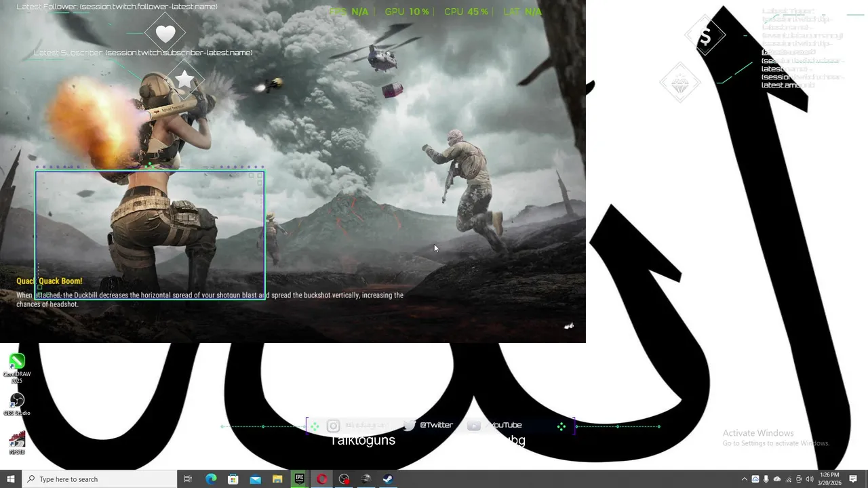The width and height of the screenshot is (868, 488).
Task: Click the star subscriber icon in the overlay
Action: coord(184,81)
